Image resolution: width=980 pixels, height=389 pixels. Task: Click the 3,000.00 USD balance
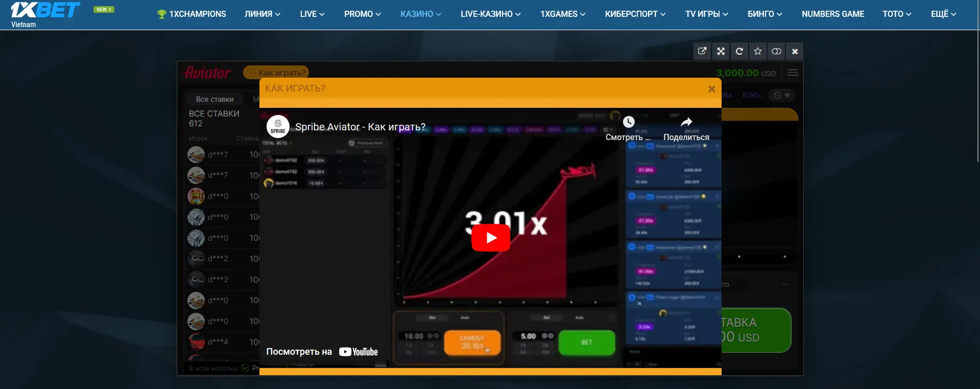click(746, 73)
